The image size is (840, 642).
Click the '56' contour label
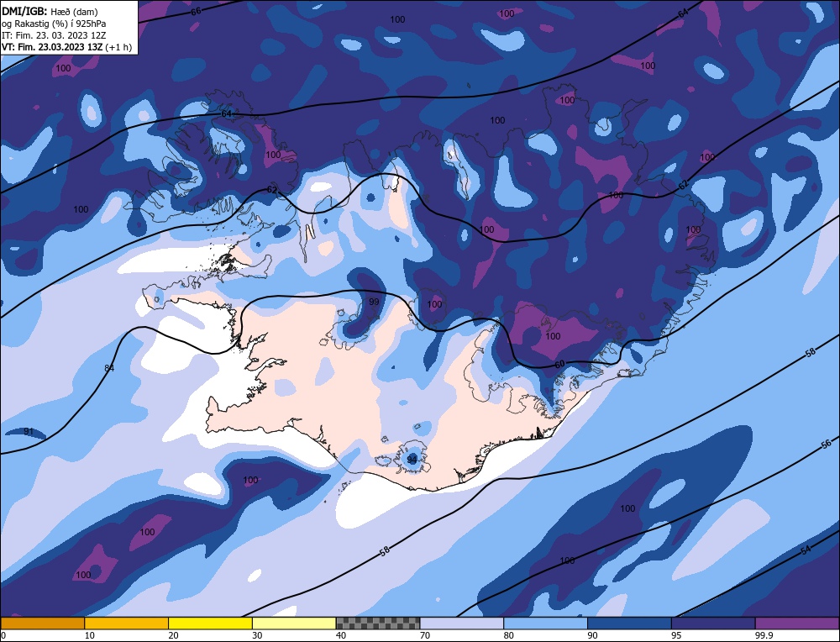coord(826,444)
